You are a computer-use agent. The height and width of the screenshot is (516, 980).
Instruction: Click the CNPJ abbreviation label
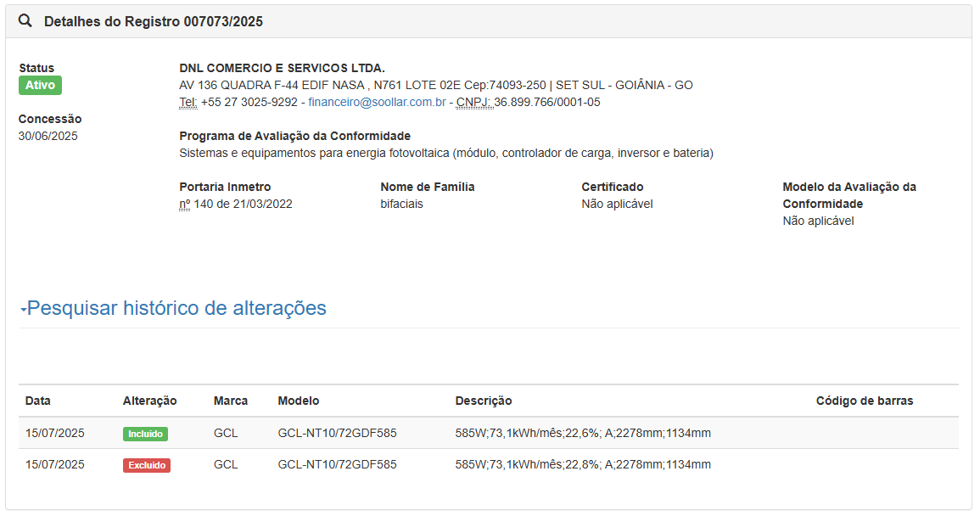click(x=473, y=102)
